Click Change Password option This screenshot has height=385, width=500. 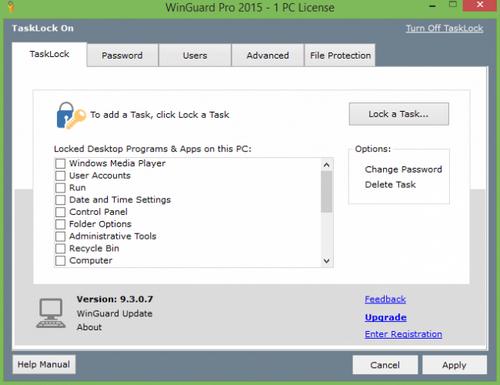point(403,169)
